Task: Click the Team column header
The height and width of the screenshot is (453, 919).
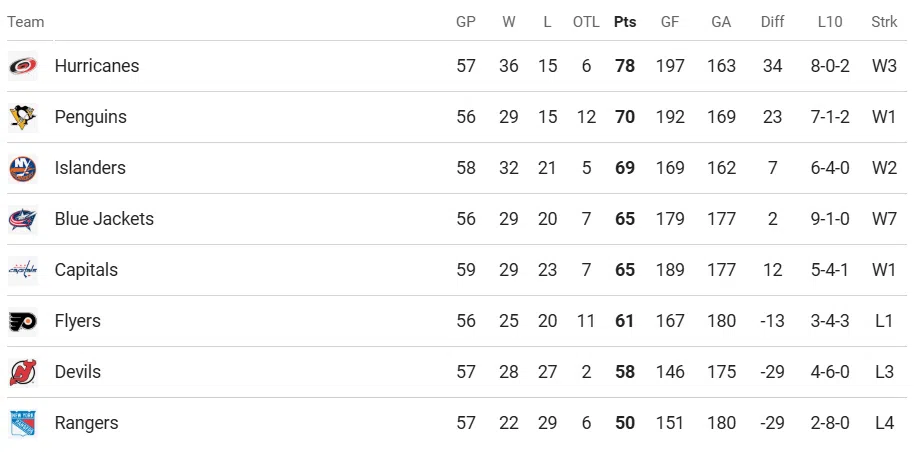Action: point(26,22)
